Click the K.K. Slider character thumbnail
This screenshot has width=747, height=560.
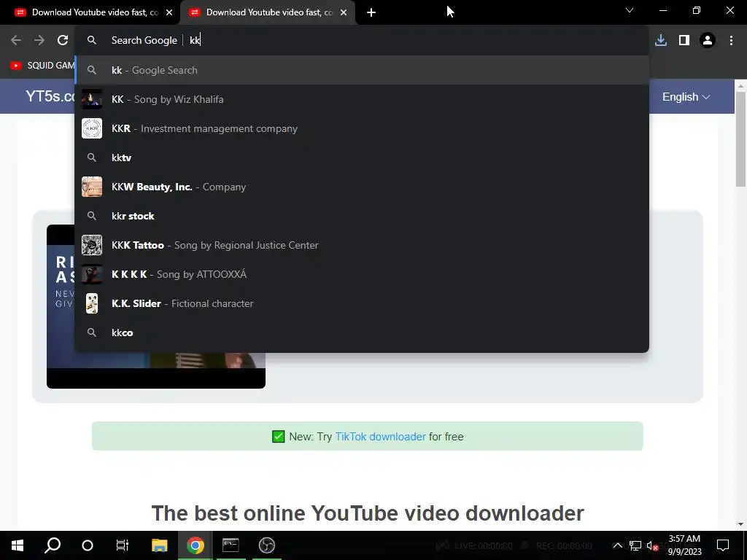click(x=92, y=303)
